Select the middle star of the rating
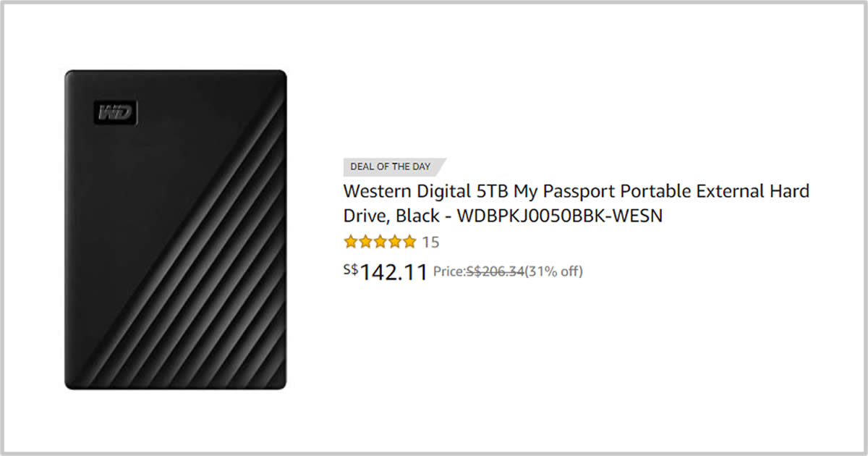The image size is (868, 456). [380, 242]
